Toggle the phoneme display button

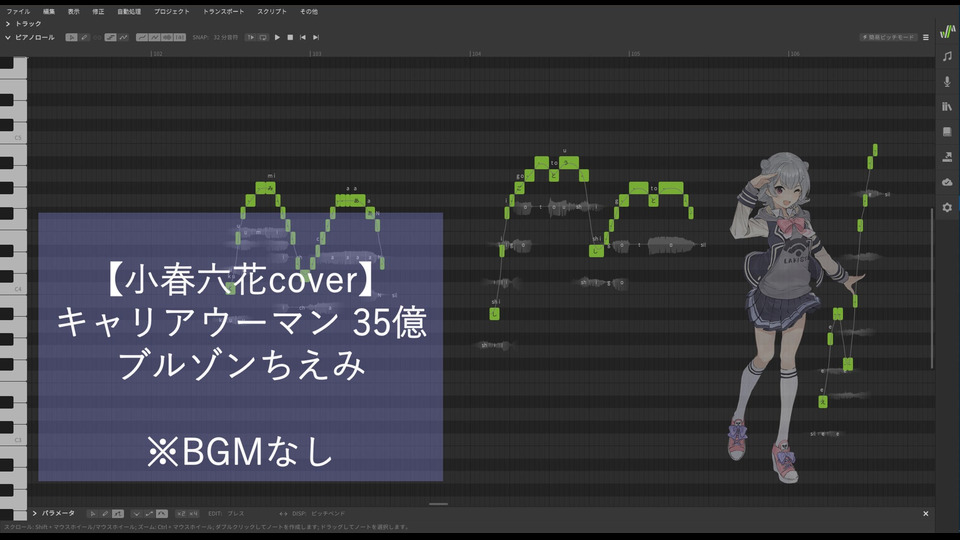[179, 37]
